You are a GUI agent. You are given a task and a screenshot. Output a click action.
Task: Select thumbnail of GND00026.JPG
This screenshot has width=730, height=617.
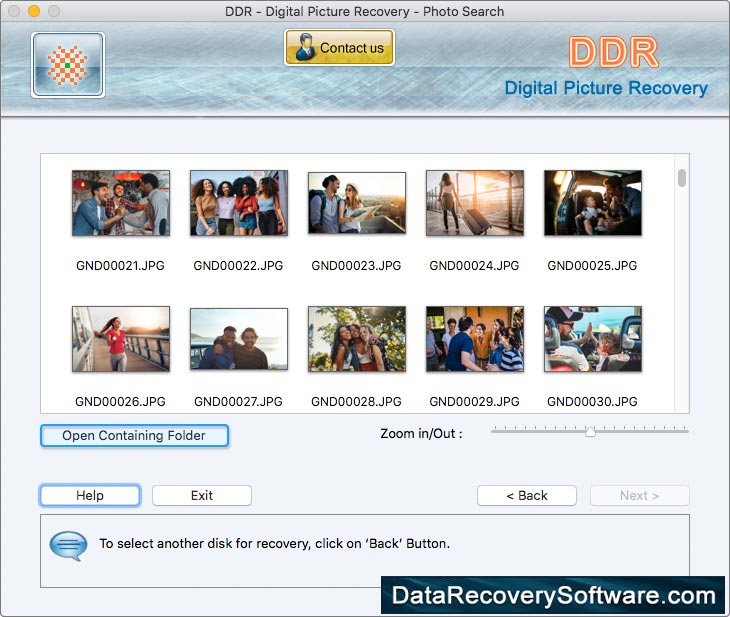click(x=121, y=339)
